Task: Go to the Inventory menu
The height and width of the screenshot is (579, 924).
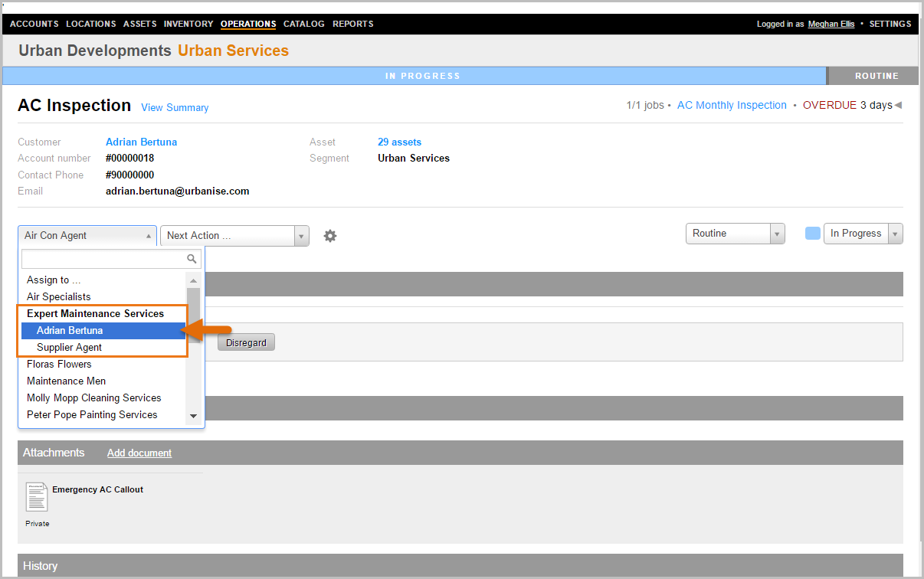Action: point(188,24)
